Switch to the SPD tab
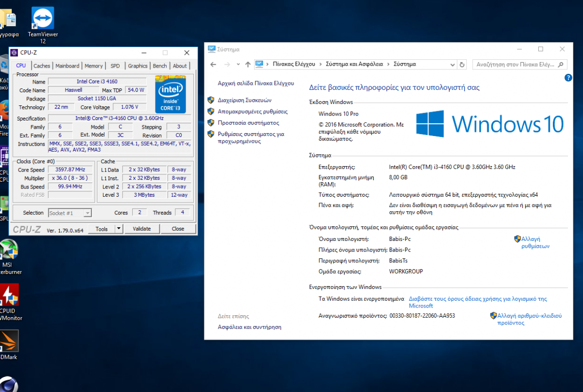Image resolution: width=583 pixels, height=392 pixels. pyautogui.click(x=115, y=66)
